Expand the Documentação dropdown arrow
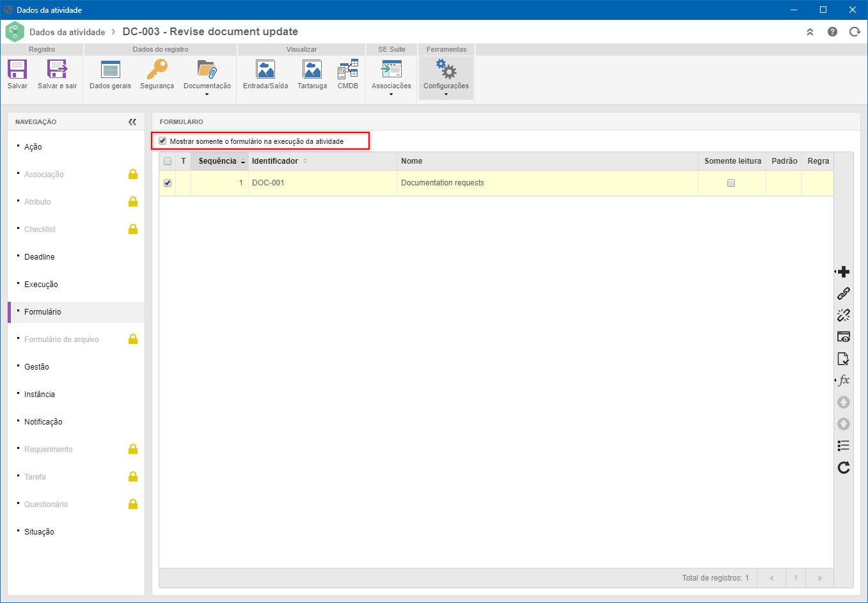Screen dimensions: 868x603 pyautogui.click(x=207, y=95)
